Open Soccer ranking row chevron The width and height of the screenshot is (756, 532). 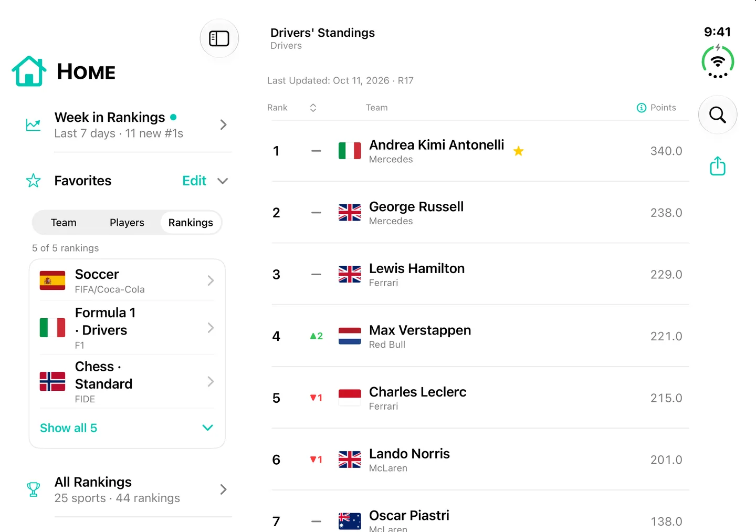coord(211,280)
